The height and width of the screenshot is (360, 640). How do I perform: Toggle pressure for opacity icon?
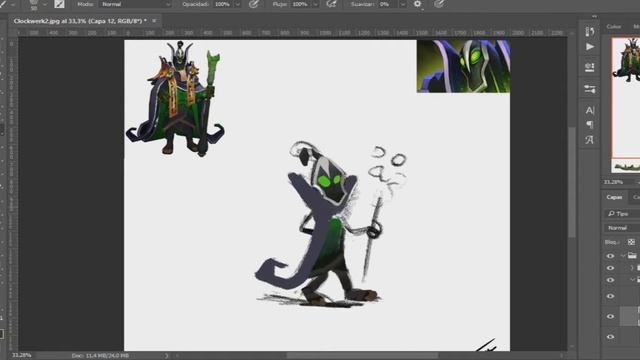click(254, 4)
